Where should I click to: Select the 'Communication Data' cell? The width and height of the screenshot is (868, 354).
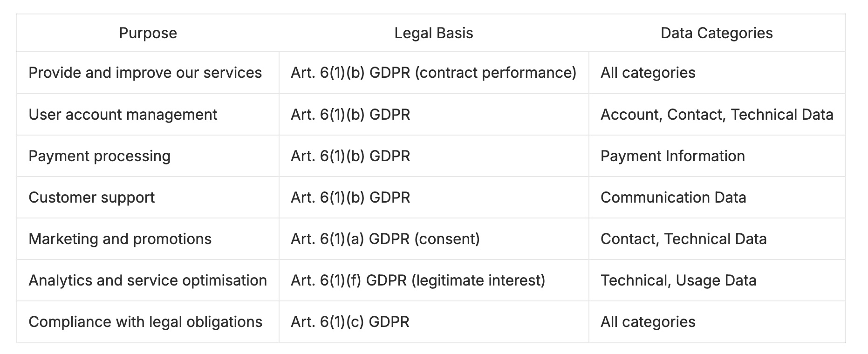(x=673, y=197)
